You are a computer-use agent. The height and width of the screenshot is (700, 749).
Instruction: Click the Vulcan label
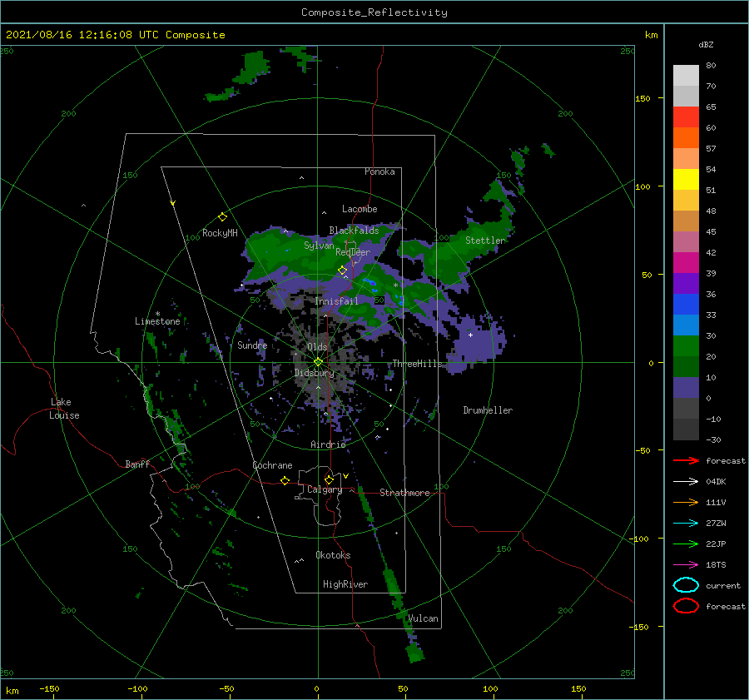[x=424, y=618]
